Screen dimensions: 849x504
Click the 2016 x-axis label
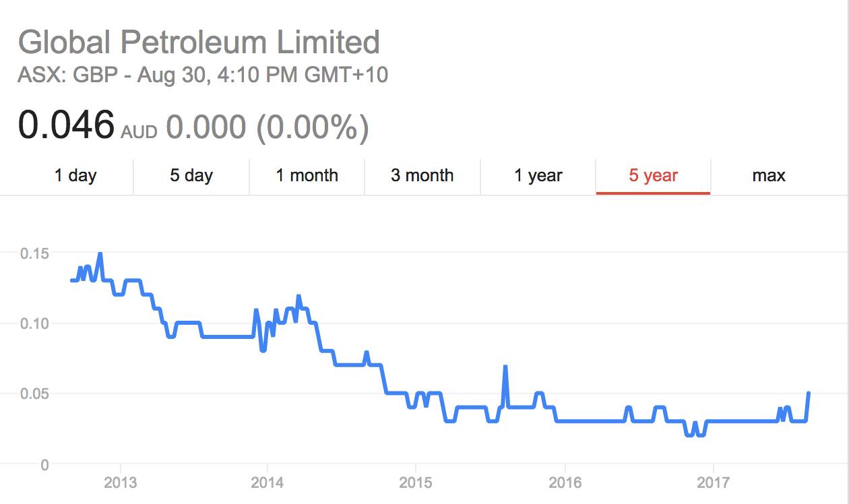[565, 483]
